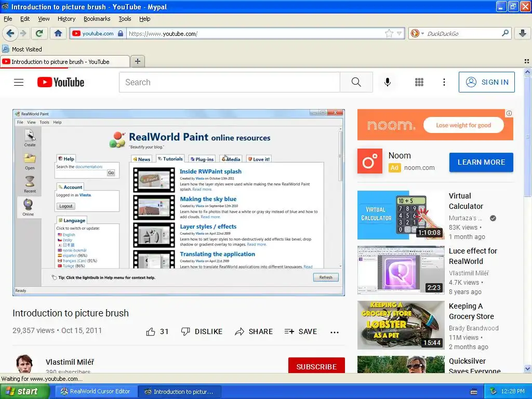
Task: Open the URL history dropdown arrow
Action: tap(400, 33)
